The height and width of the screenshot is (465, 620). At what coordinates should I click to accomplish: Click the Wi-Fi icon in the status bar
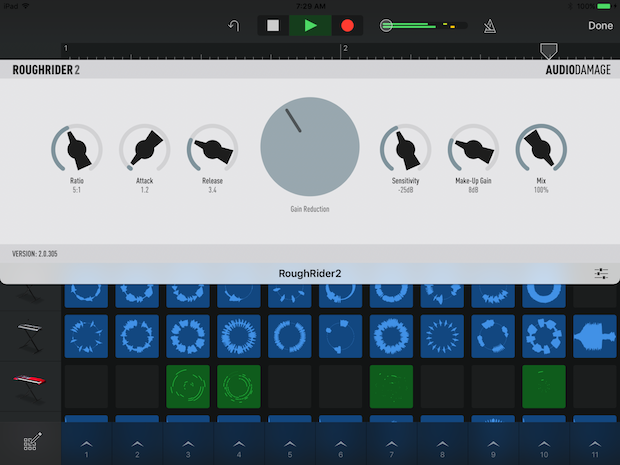click(x=26, y=6)
